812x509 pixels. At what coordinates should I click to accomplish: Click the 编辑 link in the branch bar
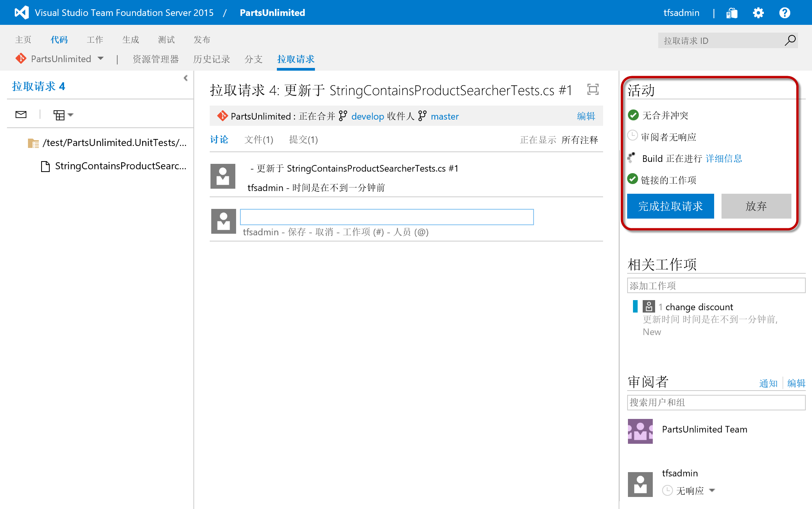(x=586, y=116)
